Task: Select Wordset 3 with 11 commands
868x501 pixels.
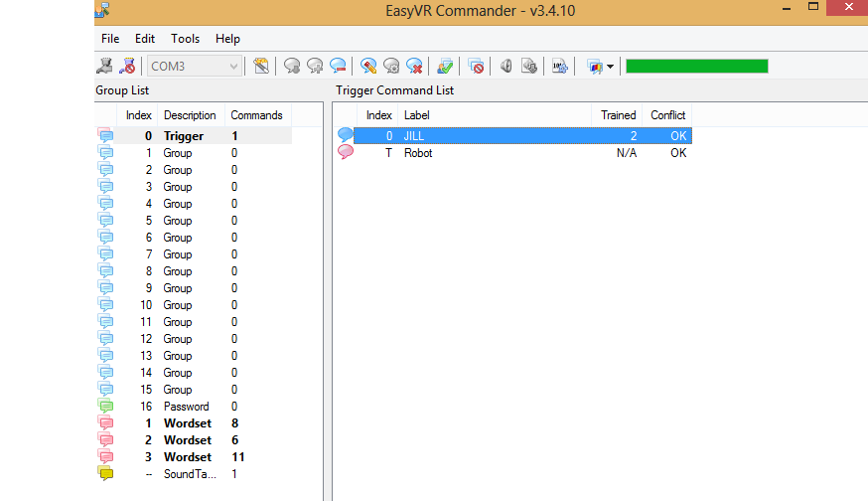Action: [x=194, y=457]
